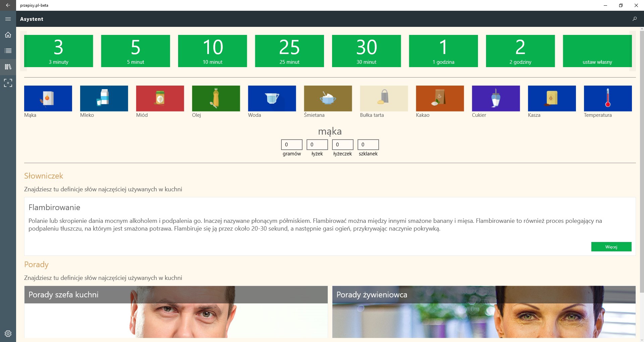Image resolution: width=644 pixels, height=342 pixels.
Task: Click the search magnifier icon
Action: point(634,19)
